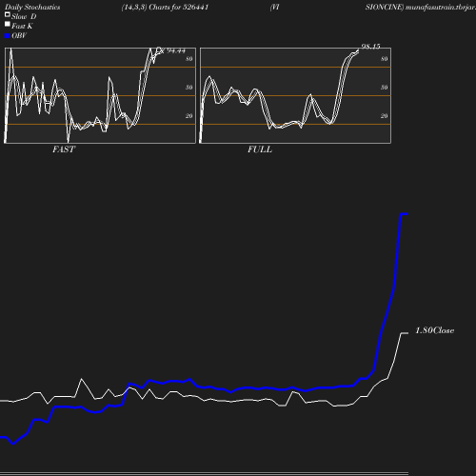Viewport: 476px width, 476px height.
Task: Click the '(14,3,3) Charts for 526441' text
Action: coord(165,8)
